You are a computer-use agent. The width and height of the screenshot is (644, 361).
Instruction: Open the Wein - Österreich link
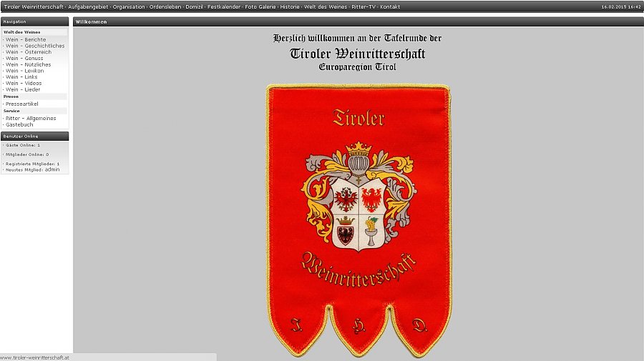click(29, 52)
